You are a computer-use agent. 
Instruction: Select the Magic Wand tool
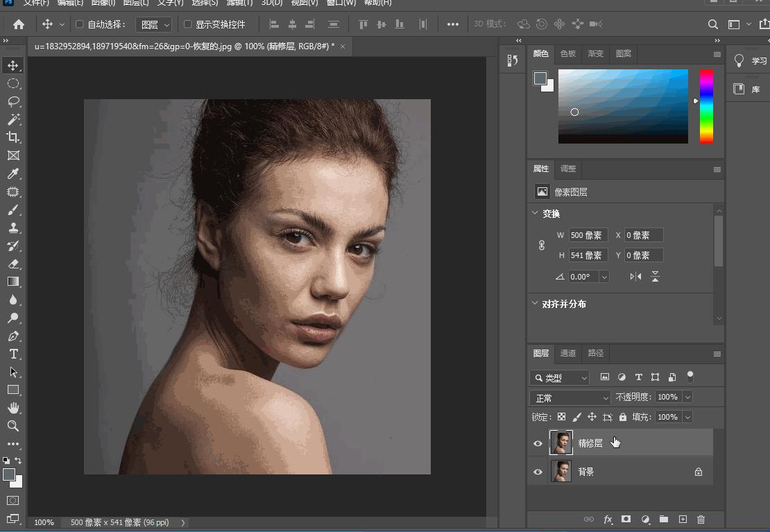pos(13,119)
